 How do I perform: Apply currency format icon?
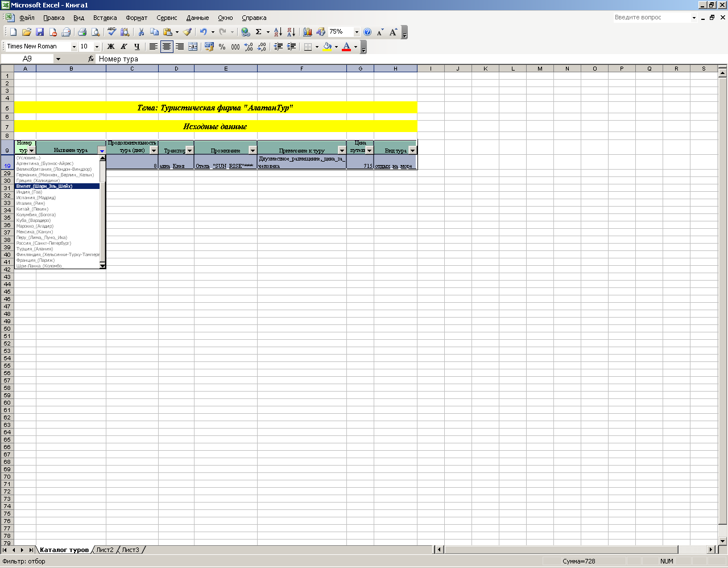(209, 47)
